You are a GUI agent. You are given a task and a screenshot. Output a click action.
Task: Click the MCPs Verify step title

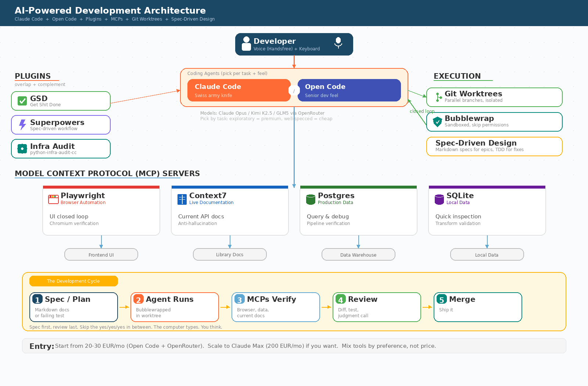point(271,299)
